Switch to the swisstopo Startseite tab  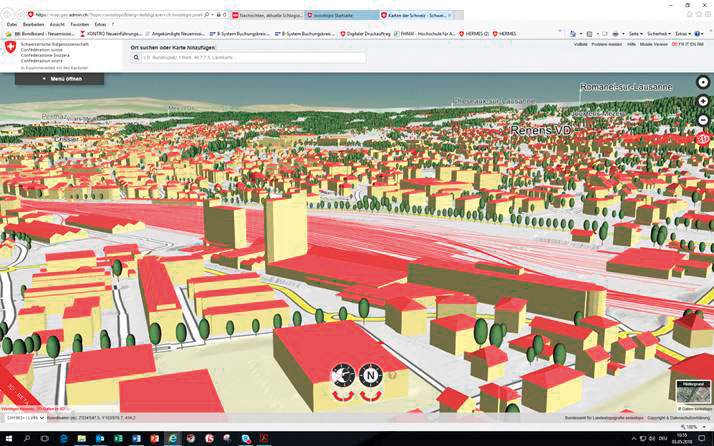pyautogui.click(x=342, y=15)
